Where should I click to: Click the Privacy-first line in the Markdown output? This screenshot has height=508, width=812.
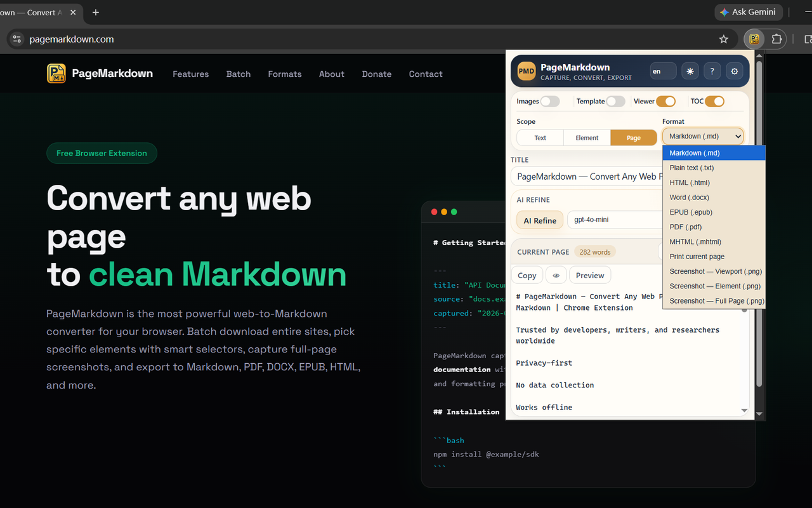click(544, 363)
